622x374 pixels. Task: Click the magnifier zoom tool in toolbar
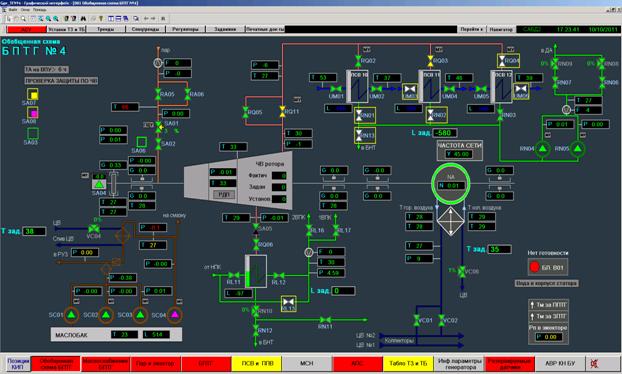pos(23,18)
